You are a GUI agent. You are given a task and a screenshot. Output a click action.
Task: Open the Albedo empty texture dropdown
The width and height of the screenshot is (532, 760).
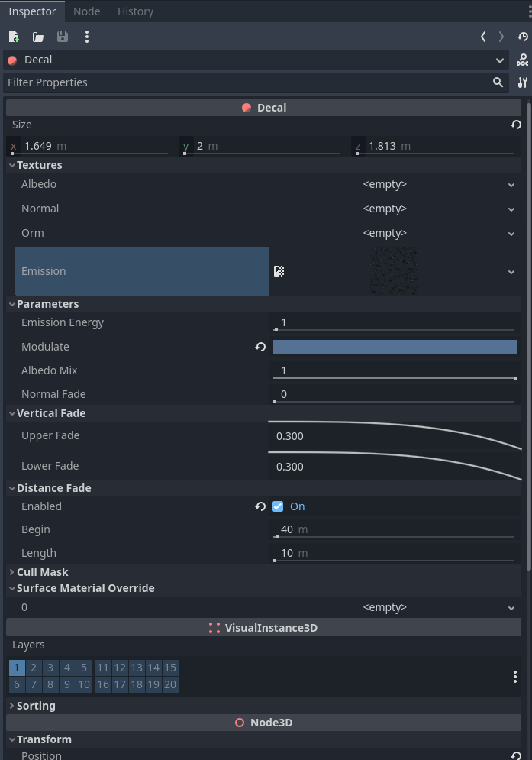click(x=511, y=184)
